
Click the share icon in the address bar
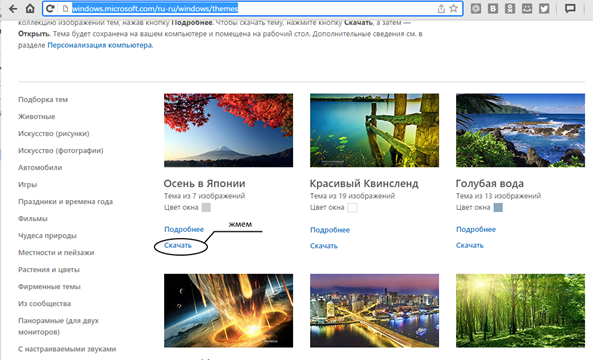pos(441,8)
